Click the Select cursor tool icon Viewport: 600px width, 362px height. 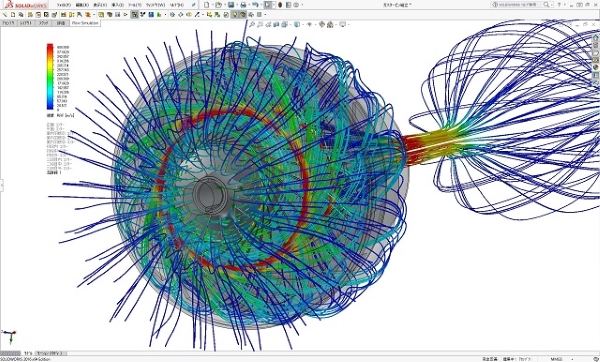pyautogui.click(x=268, y=5)
